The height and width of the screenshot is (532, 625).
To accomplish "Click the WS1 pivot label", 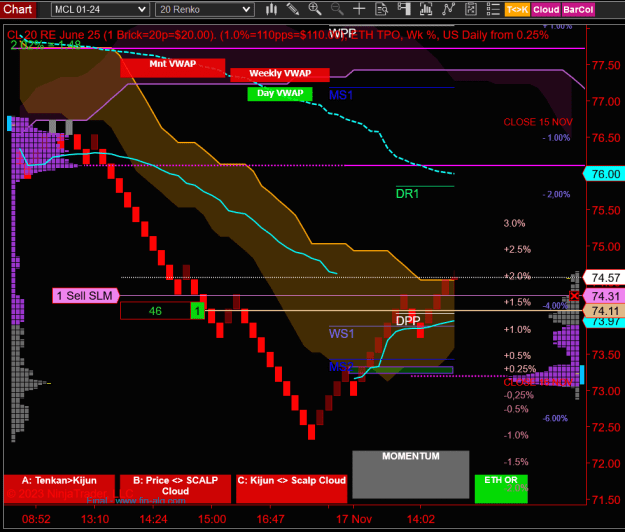I will [x=342, y=334].
